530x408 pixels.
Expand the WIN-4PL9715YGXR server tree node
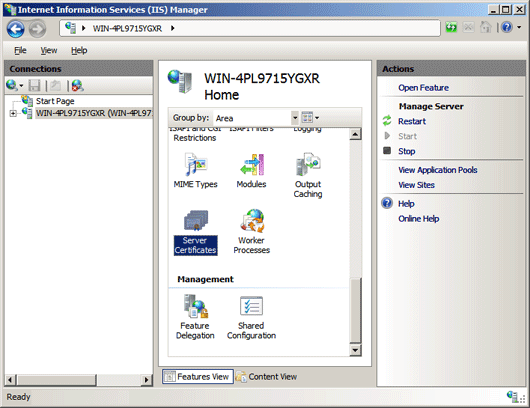13,113
